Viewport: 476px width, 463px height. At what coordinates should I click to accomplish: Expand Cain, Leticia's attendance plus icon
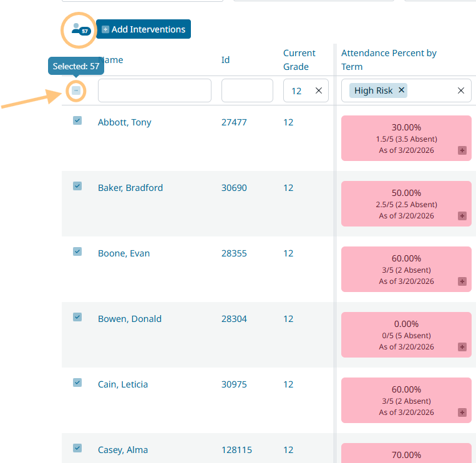(462, 412)
